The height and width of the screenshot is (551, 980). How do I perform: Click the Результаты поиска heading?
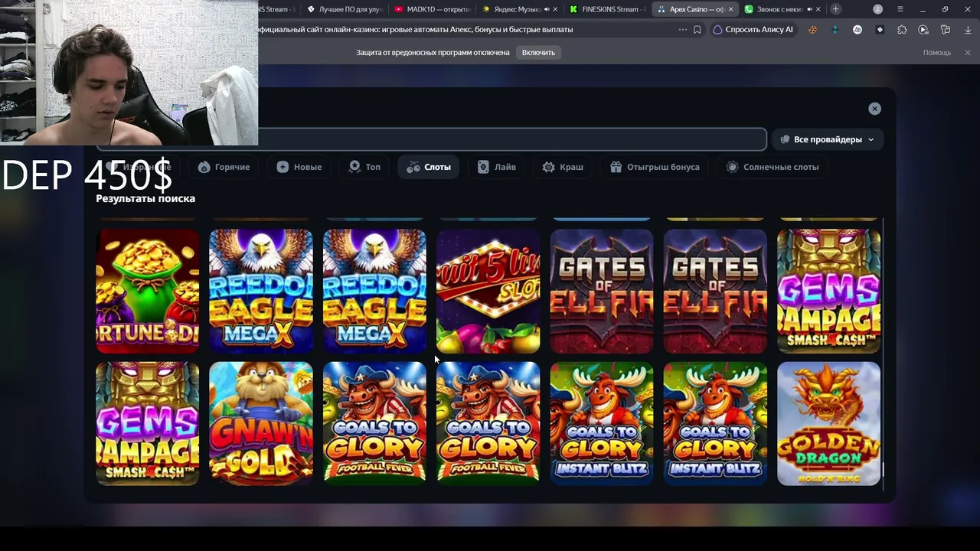click(x=145, y=198)
